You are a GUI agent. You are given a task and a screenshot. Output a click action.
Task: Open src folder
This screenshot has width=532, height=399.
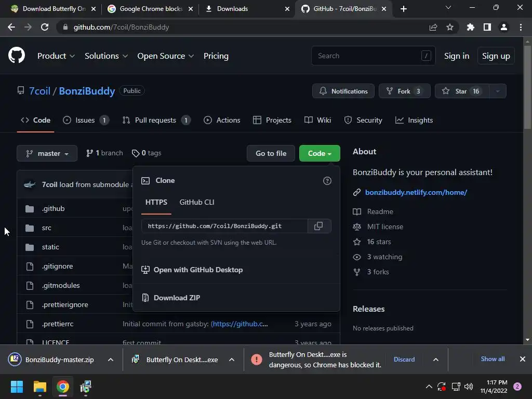[x=46, y=228]
